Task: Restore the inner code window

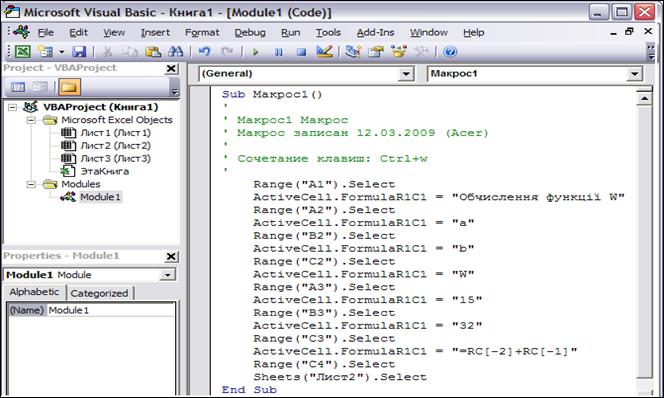Action: click(629, 31)
